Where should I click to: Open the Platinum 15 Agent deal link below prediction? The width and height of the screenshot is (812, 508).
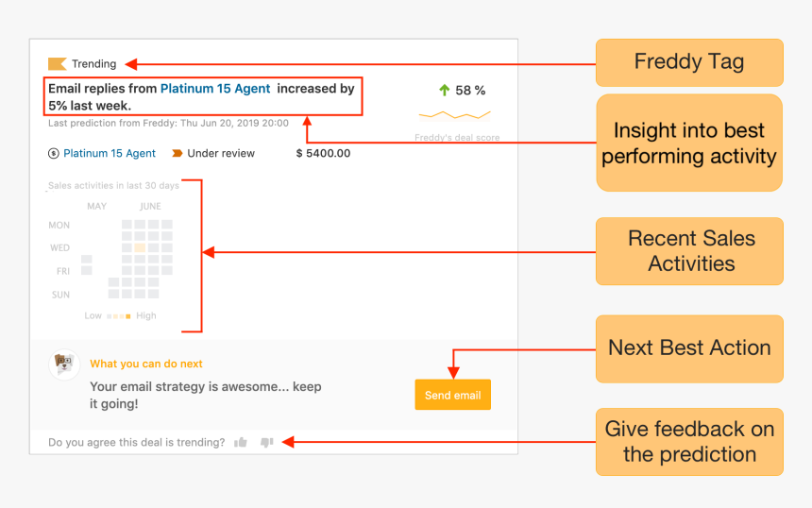pos(110,153)
